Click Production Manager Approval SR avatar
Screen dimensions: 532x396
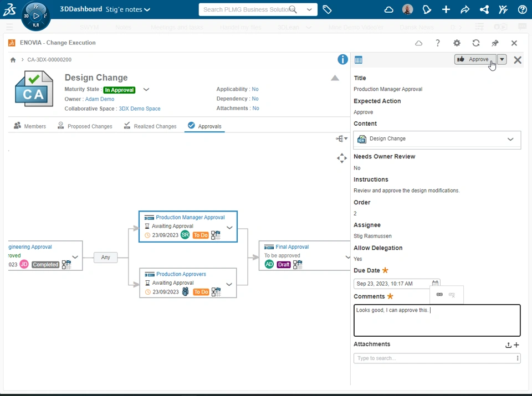tap(185, 235)
